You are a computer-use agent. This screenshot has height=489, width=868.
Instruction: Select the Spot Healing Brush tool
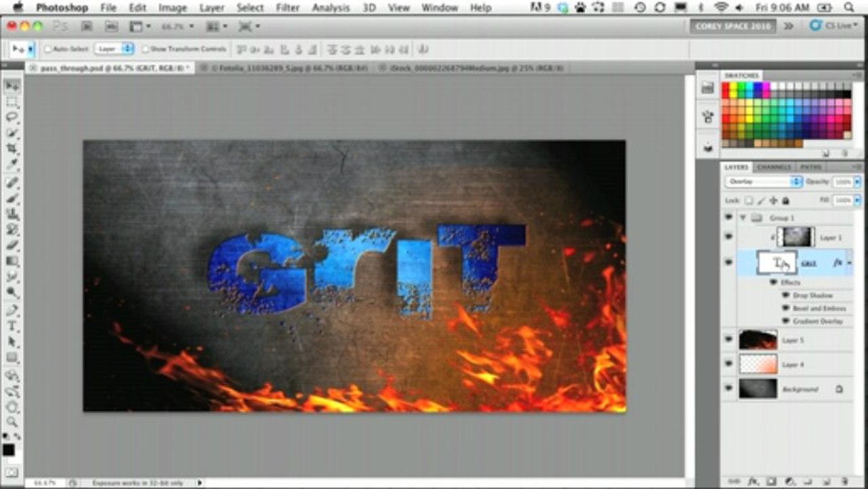tap(12, 183)
